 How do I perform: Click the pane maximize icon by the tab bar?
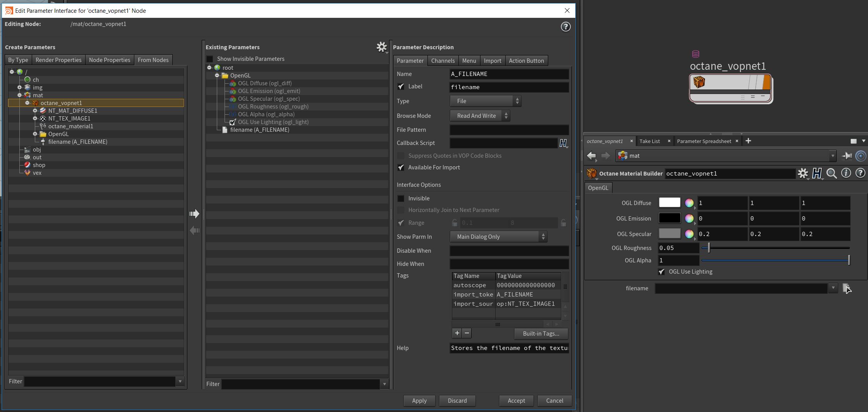pyautogui.click(x=853, y=141)
